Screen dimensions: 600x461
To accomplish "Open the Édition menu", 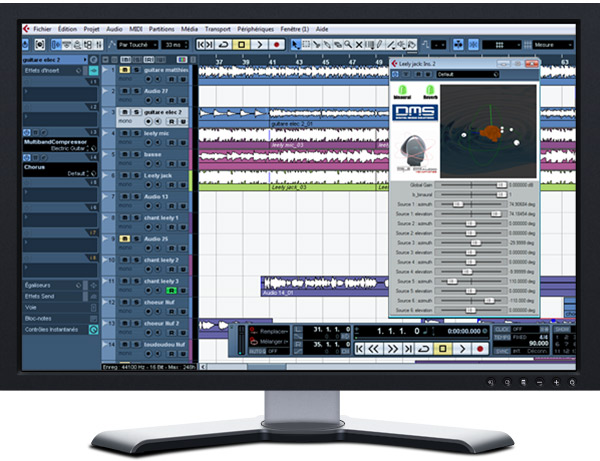I will 67,29.
